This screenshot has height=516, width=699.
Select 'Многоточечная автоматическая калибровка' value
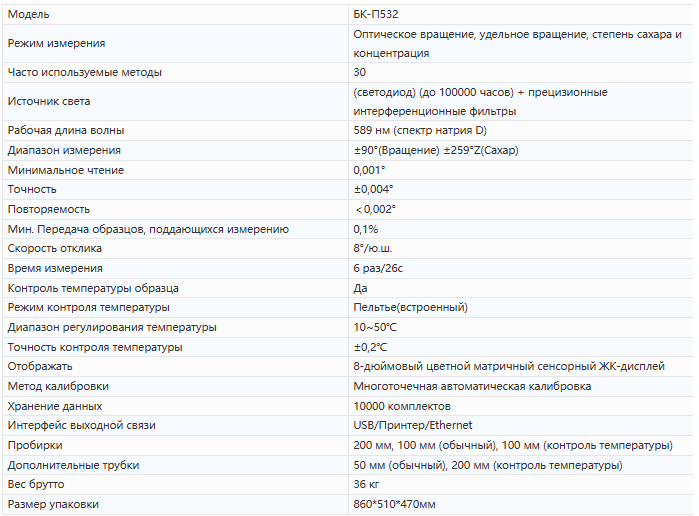473,386
